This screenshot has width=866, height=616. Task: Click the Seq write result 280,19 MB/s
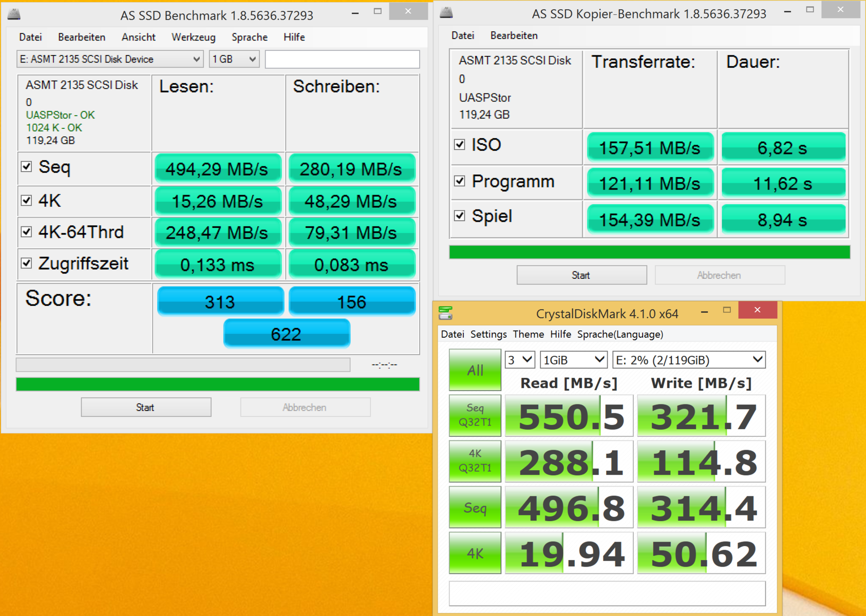pyautogui.click(x=352, y=169)
